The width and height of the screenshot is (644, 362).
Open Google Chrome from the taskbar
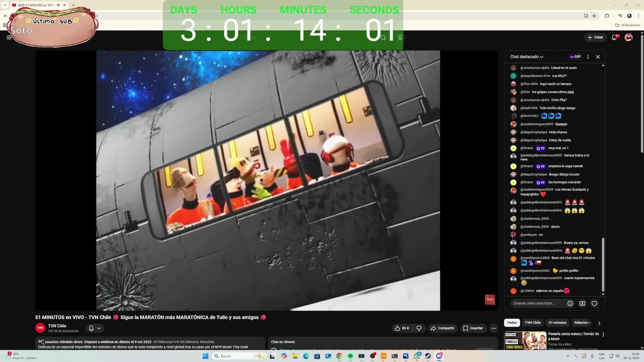tap(339, 356)
